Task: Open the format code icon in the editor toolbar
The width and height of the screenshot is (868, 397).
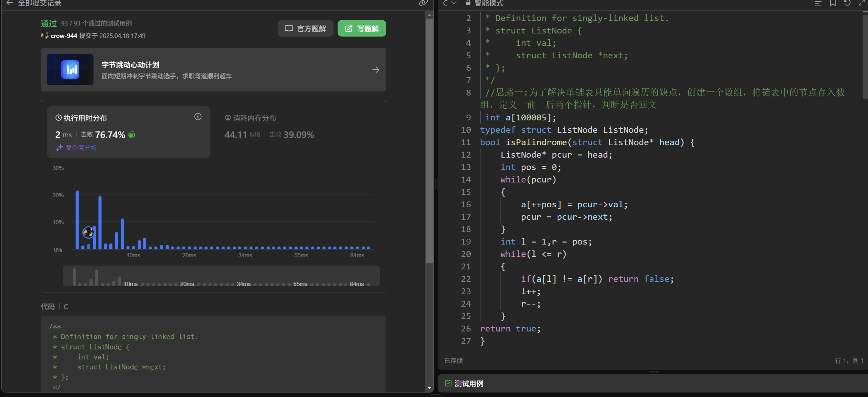Action: (x=818, y=3)
